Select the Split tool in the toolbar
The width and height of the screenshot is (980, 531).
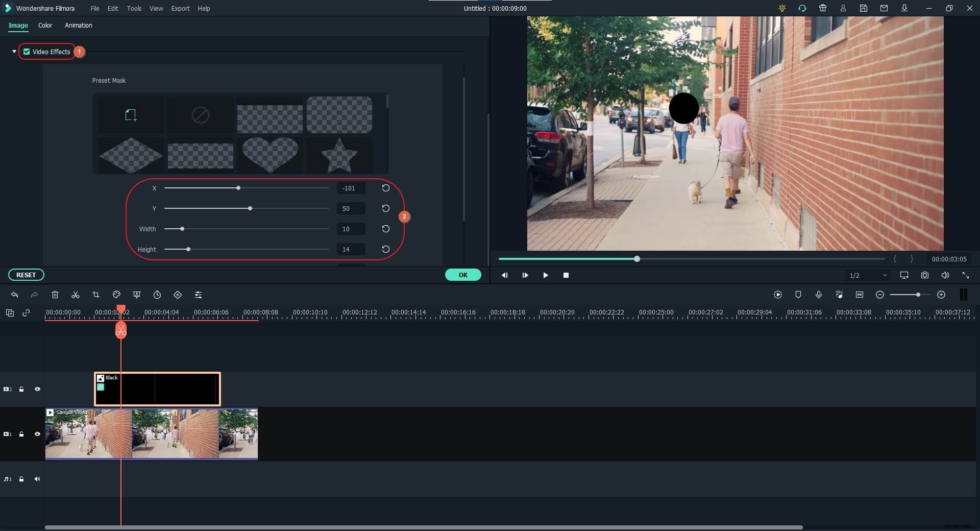75,295
